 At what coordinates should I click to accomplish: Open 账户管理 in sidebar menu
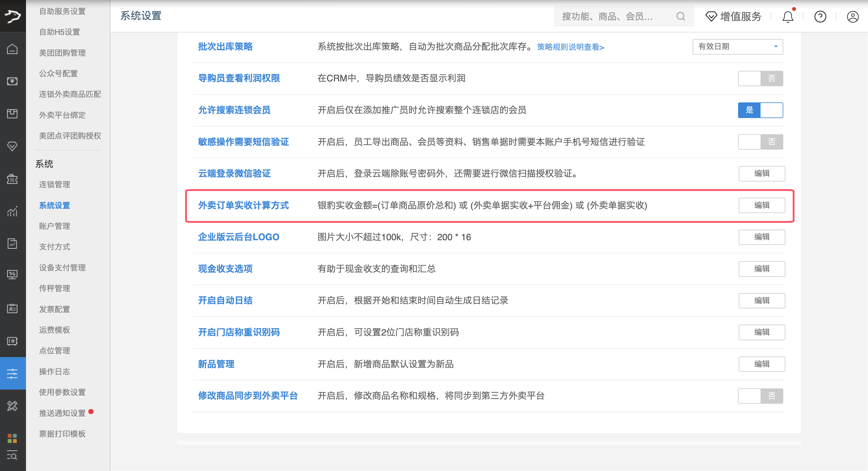(x=55, y=226)
